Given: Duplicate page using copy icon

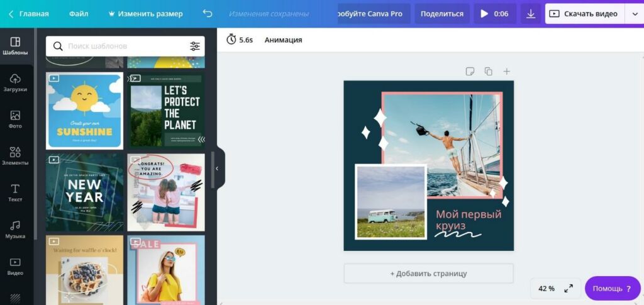Looking at the screenshot, I should [488, 72].
